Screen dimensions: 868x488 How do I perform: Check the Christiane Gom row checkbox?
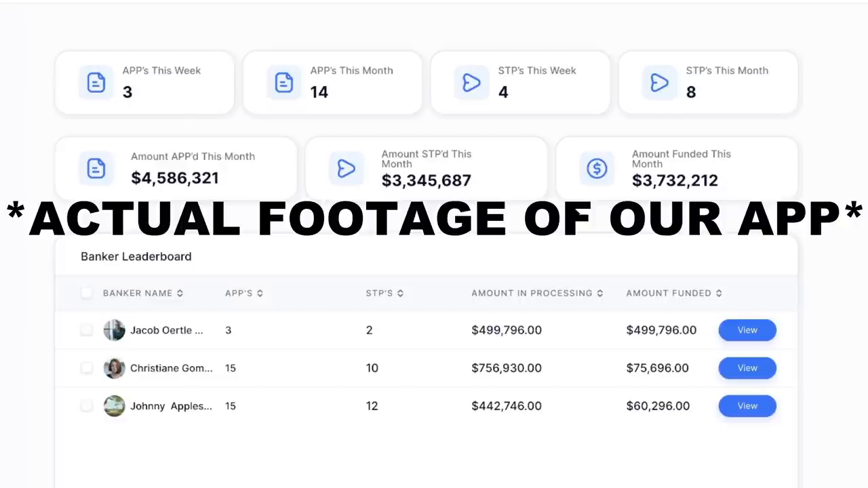click(x=87, y=368)
